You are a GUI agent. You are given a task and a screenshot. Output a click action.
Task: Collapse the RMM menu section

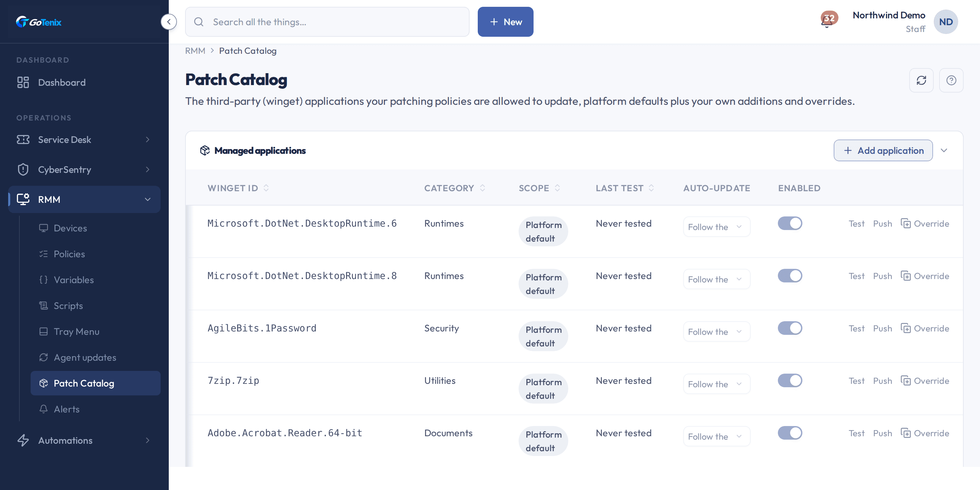pos(84,199)
